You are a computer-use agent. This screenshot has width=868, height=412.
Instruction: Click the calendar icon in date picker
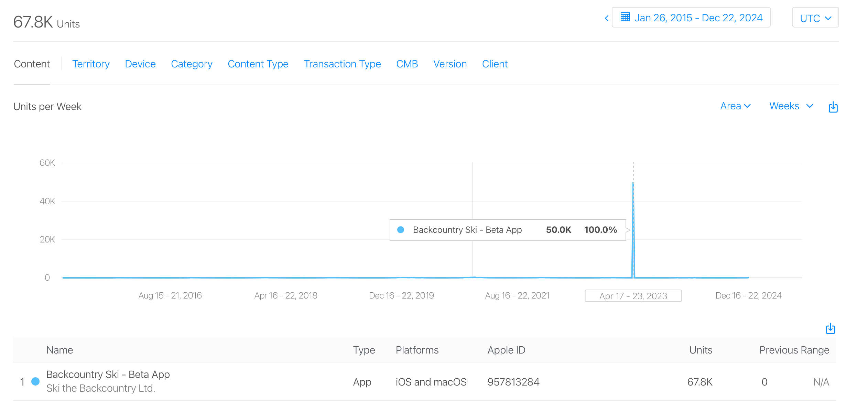coord(625,17)
